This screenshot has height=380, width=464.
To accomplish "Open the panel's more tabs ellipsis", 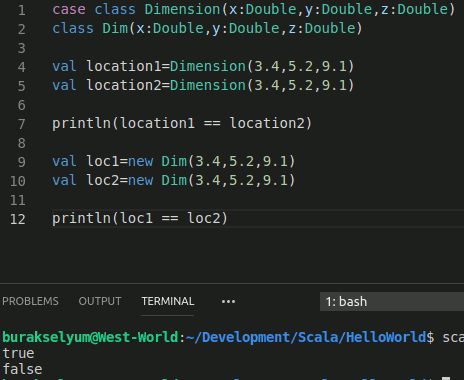I will 228,302.
